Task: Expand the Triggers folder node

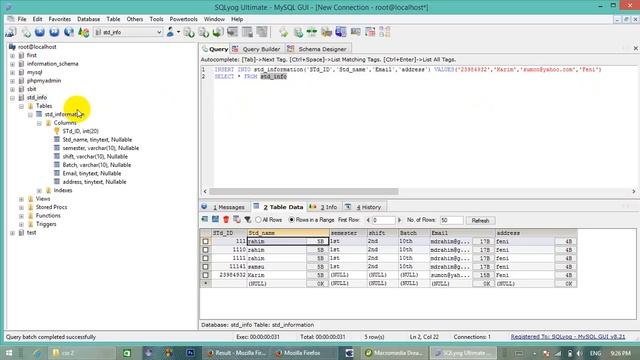Action: click(x=21, y=224)
